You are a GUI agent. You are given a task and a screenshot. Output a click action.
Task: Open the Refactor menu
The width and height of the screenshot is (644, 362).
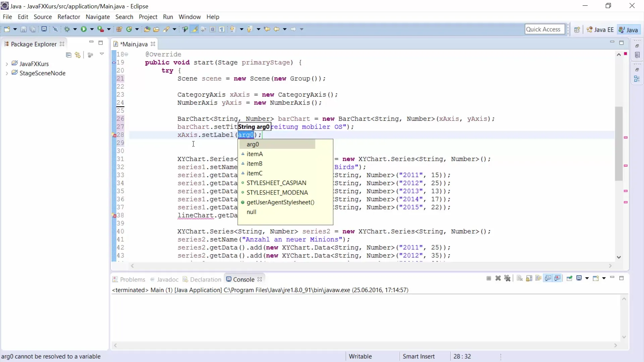pos(68,17)
